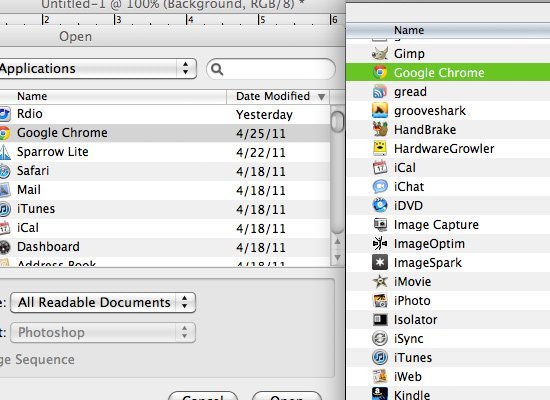Select the iDVD icon
This screenshot has height=400, width=550.
(380, 205)
